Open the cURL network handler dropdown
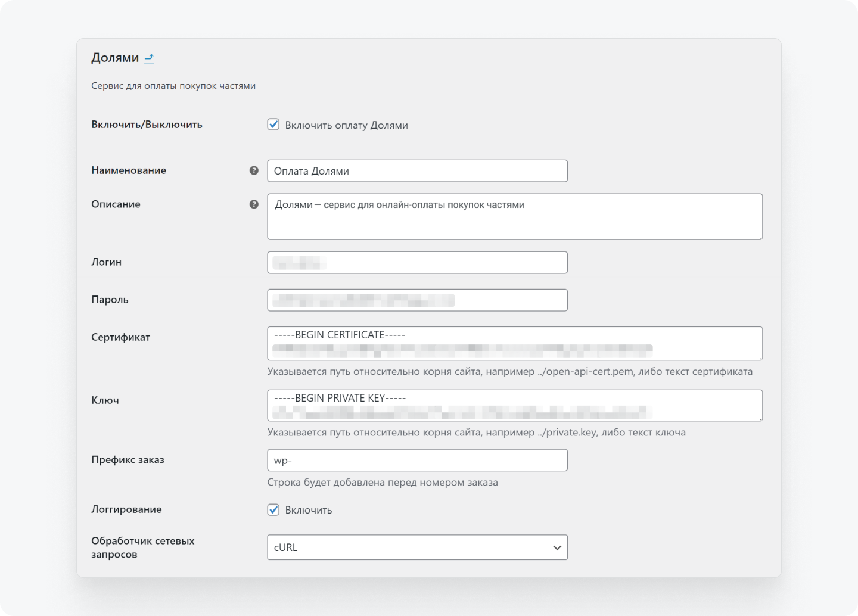This screenshot has height=616, width=858. pos(417,547)
